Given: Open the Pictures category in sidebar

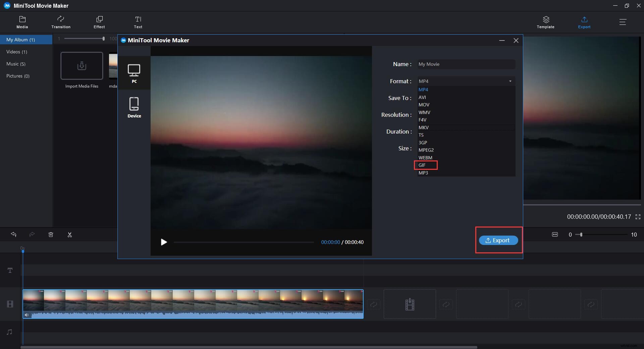Looking at the screenshot, I should pos(18,76).
